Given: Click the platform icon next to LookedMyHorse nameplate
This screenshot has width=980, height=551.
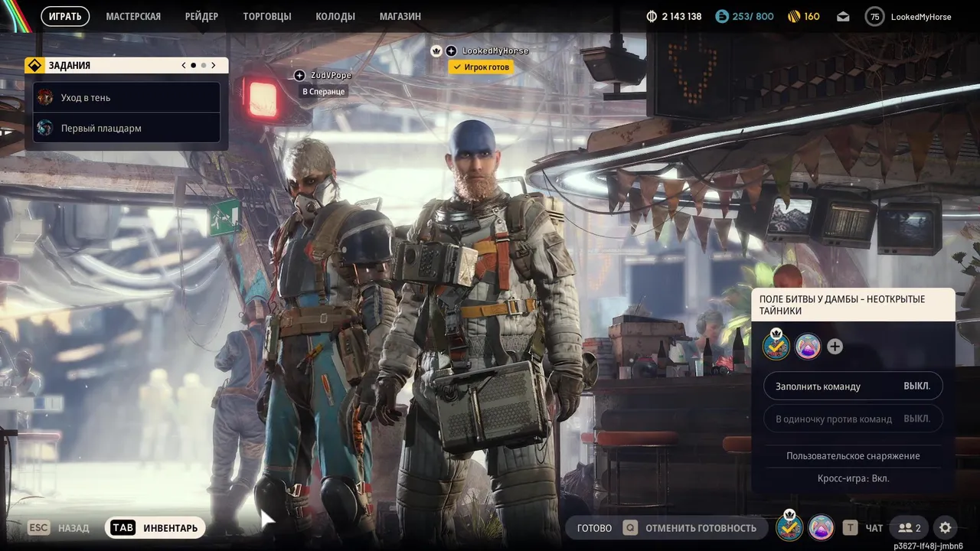Looking at the screenshot, I should [x=451, y=51].
